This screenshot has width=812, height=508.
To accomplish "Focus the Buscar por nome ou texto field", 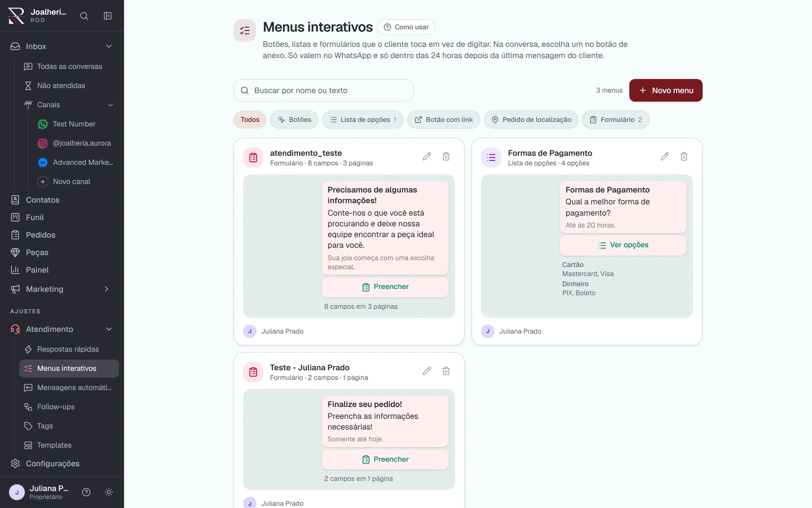I will click(x=324, y=90).
